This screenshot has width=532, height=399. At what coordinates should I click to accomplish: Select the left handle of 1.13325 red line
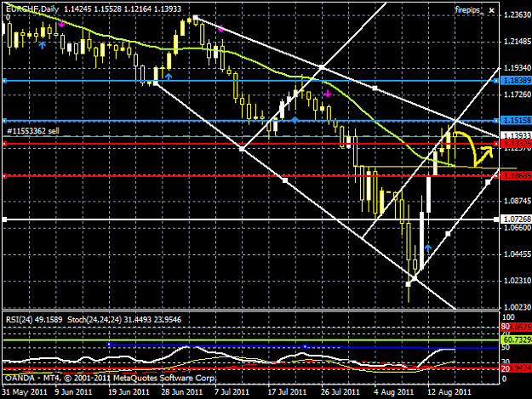(4, 144)
